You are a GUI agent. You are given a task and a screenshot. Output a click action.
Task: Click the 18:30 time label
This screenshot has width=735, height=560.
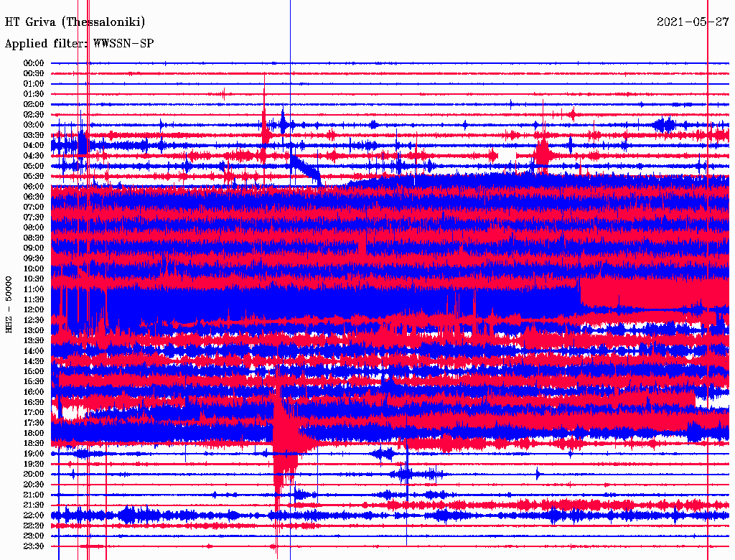click(x=34, y=443)
